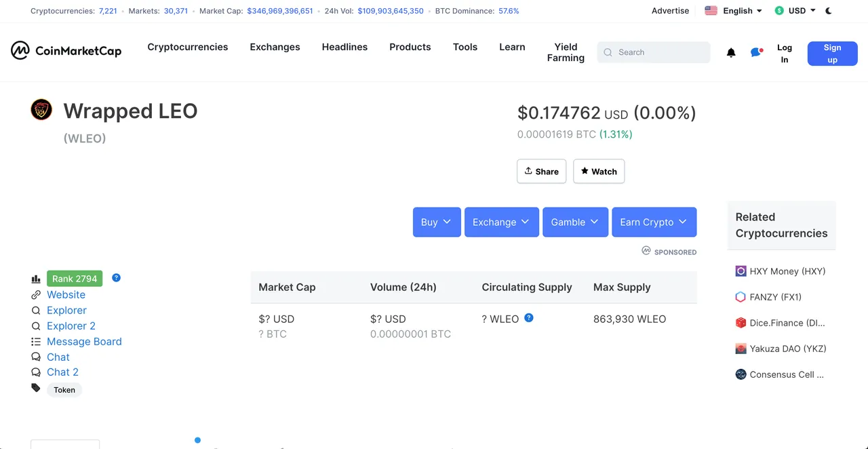Click the Advertise link
The image size is (868, 449).
[x=670, y=11]
